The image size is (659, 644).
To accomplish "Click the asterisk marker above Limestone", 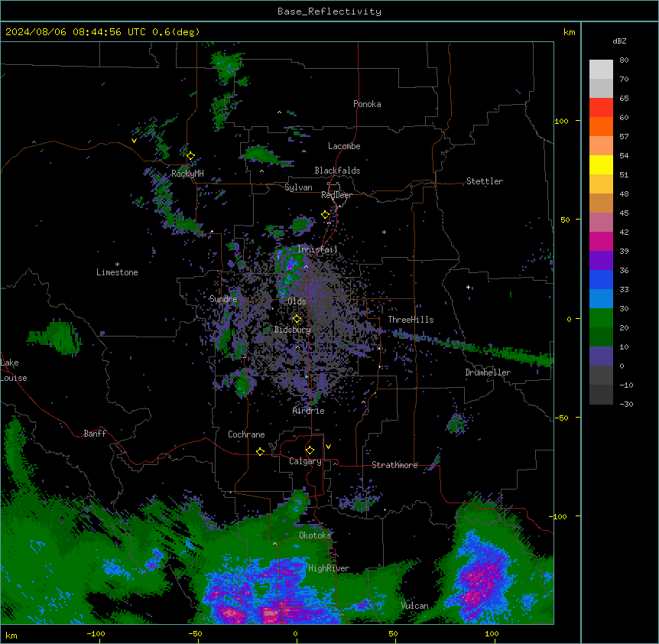I will click(117, 265).
